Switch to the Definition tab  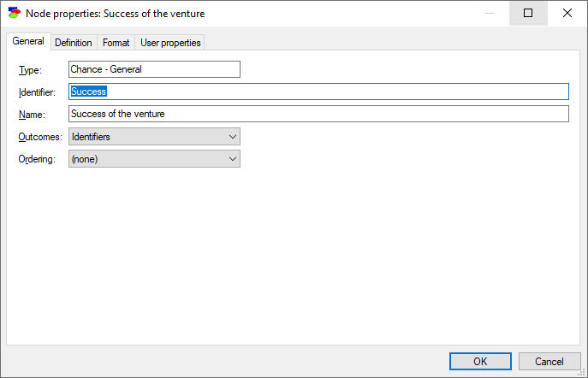point(74,43)
